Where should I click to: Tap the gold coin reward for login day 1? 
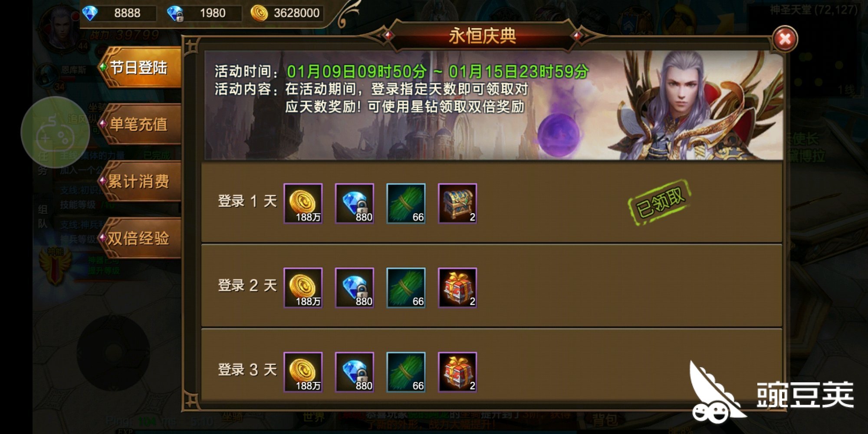303,204
